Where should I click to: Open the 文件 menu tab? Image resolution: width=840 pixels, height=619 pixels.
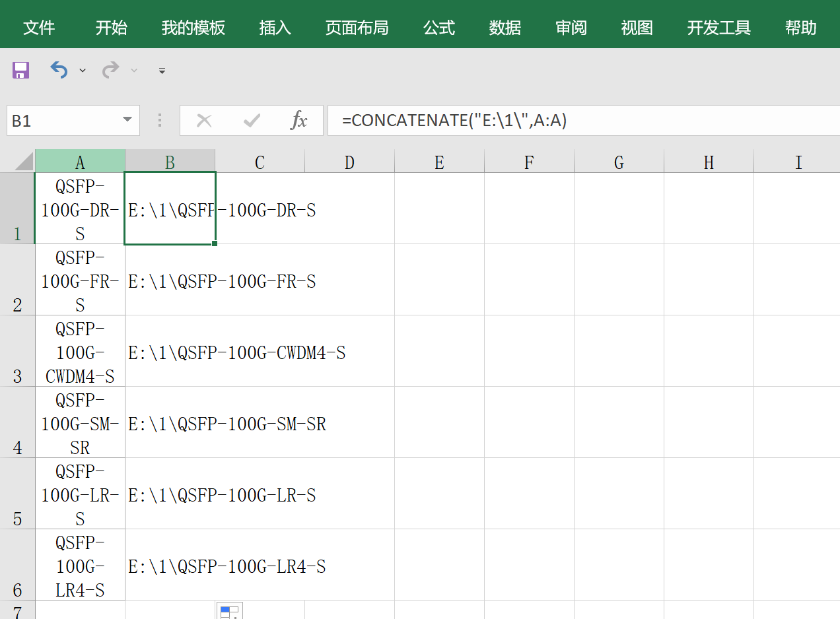click(x=39, y=28)
